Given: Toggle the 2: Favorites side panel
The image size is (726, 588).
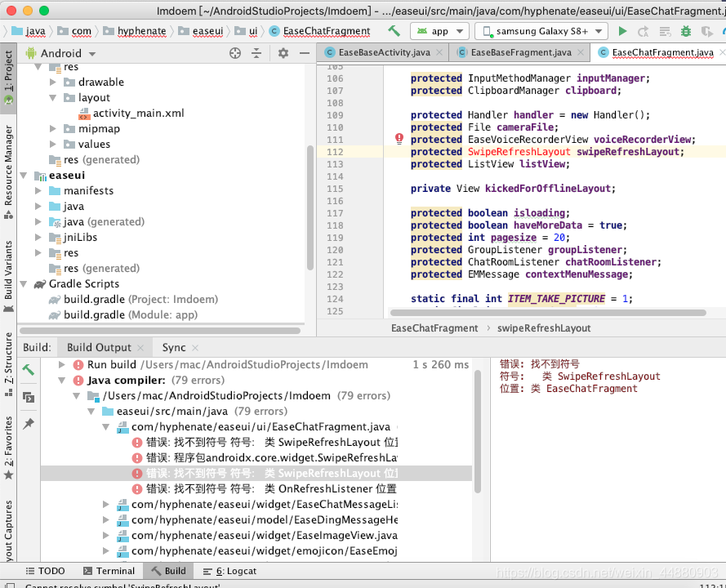Looking at the screenshot, I should tap(8, 448).
